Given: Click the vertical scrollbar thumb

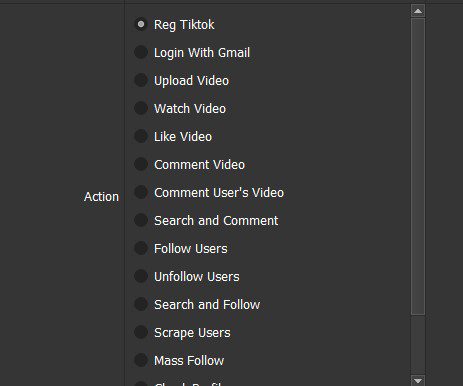Looking at the screenshot, I should [418, 166].
